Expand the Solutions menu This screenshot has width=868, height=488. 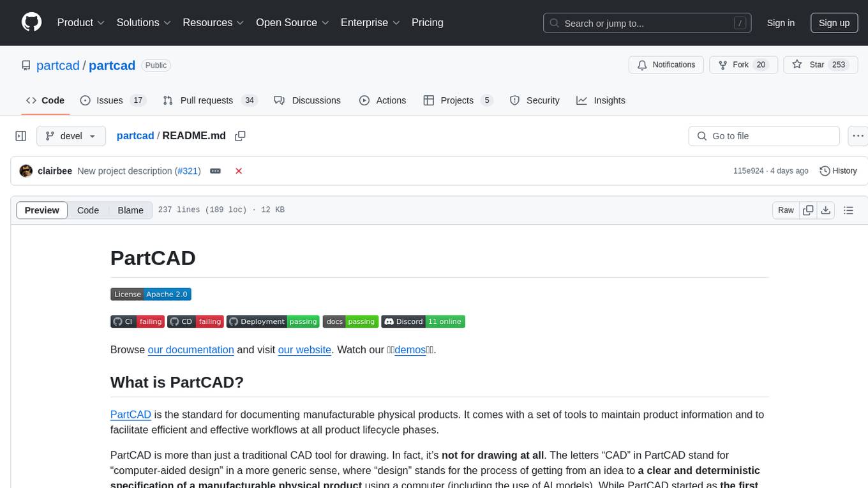pos(144,22)
